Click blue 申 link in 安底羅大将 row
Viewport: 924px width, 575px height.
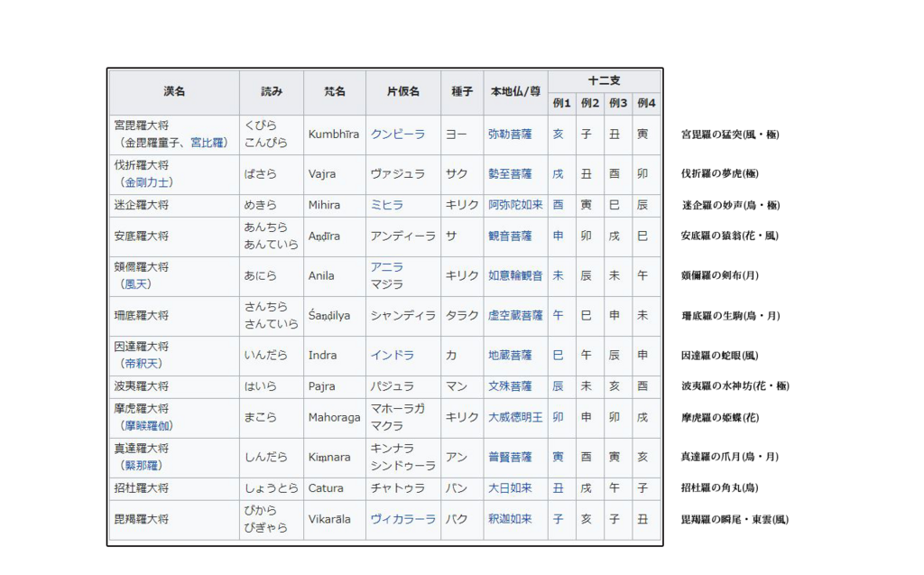558,236
